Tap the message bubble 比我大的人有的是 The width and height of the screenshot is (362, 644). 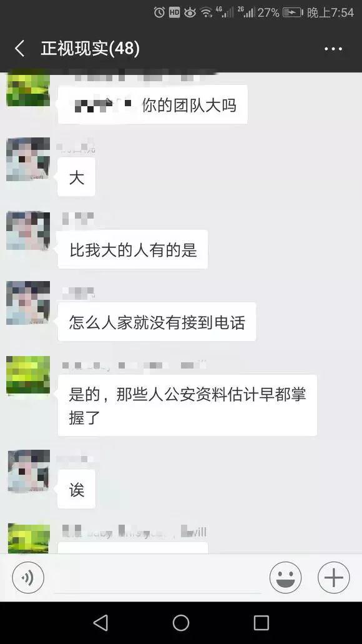pos(132,250)
